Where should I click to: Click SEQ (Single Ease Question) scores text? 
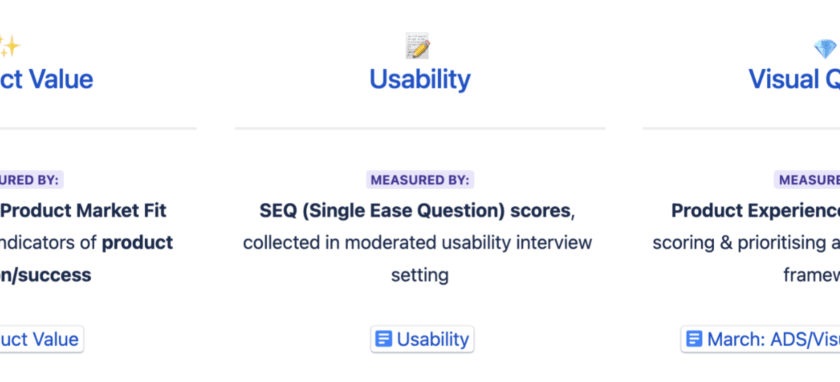point(415,211)
